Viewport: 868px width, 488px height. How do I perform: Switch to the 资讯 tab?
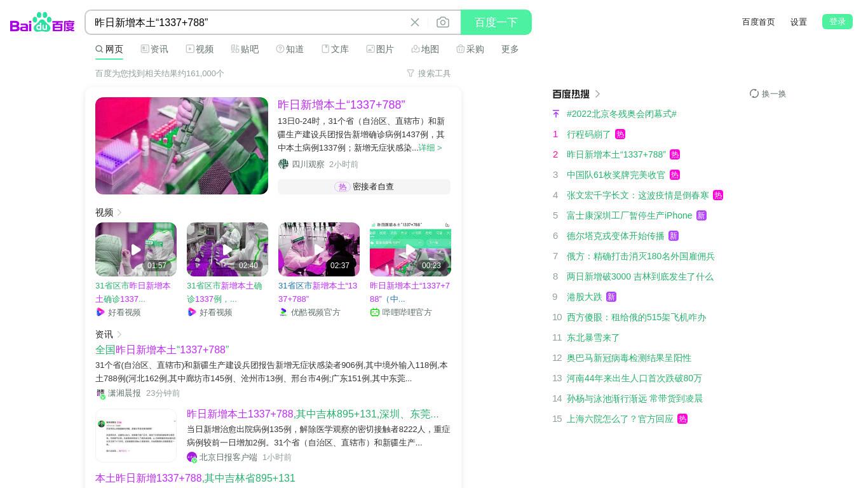[154, 49]
